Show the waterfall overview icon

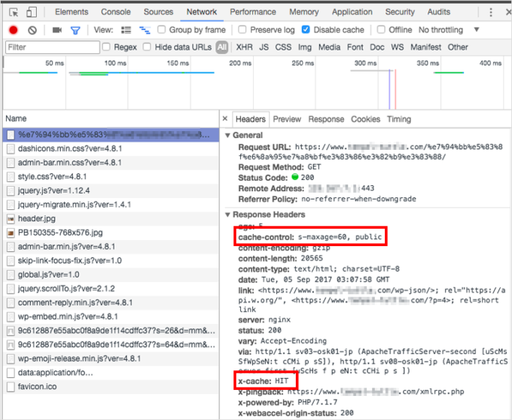click(145, 30)
